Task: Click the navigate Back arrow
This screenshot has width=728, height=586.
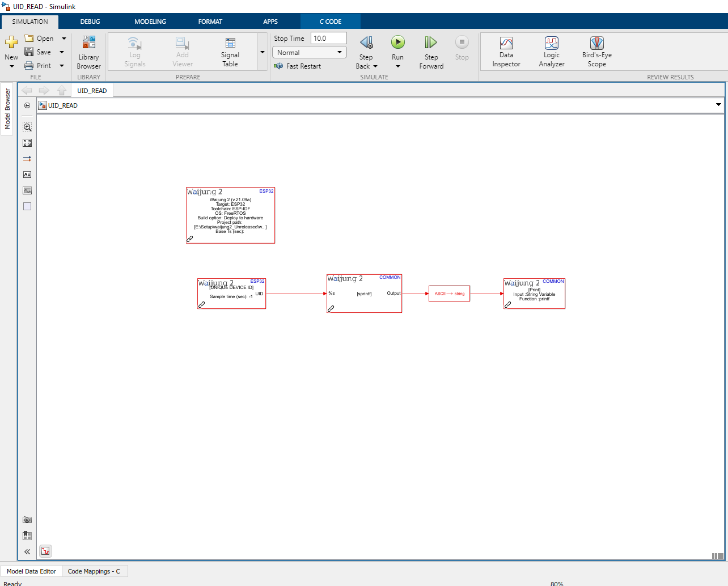Action: click(x=27, y=90)
